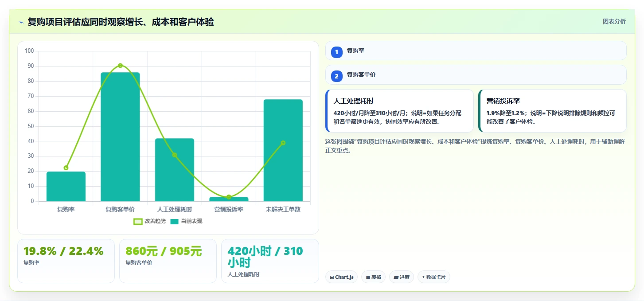Toggle the 当前表现 legend item
The width and height of the screenshot is (644, 301).
[x=187, y=221]
